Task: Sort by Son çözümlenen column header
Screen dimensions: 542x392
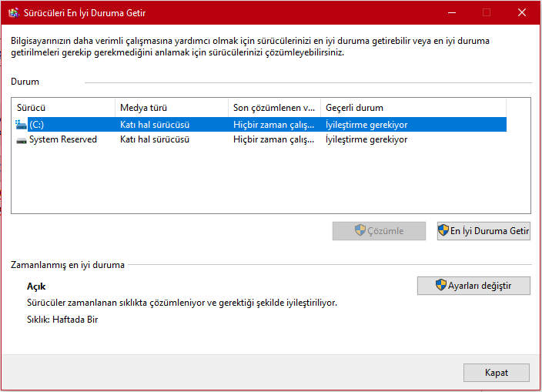Action: click(274, 108)
